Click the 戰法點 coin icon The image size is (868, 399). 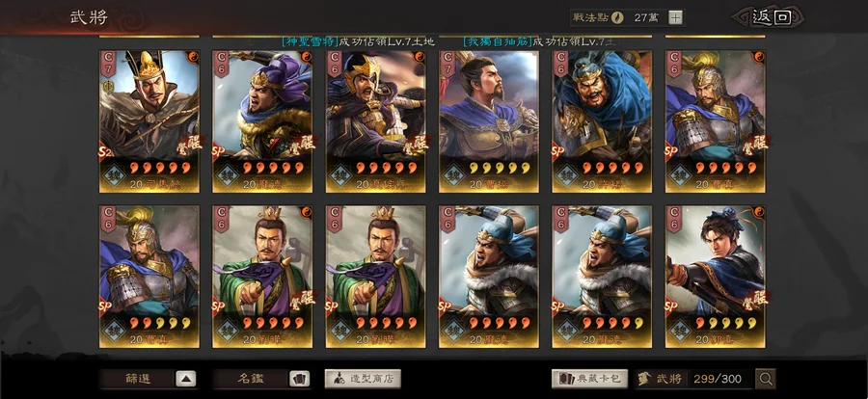point(617,17)
